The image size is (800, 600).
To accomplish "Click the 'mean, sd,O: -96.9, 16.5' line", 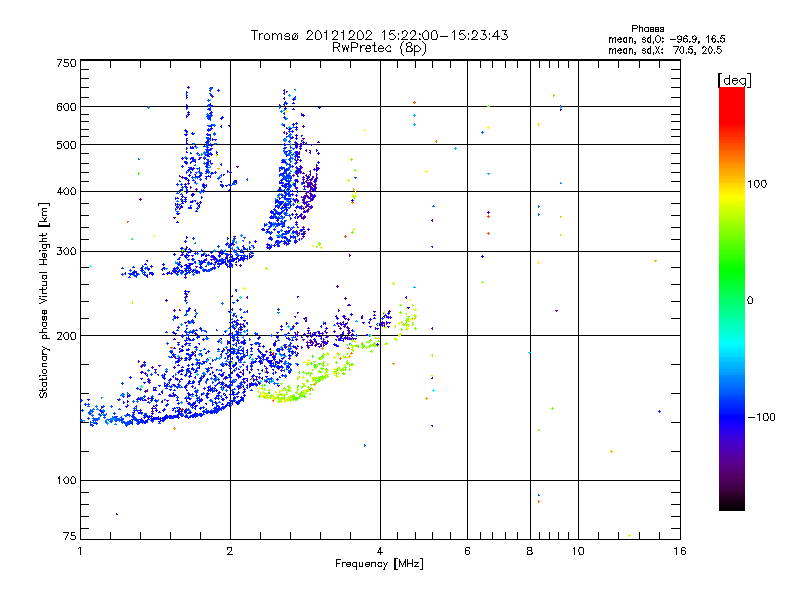I will point(666,39).
